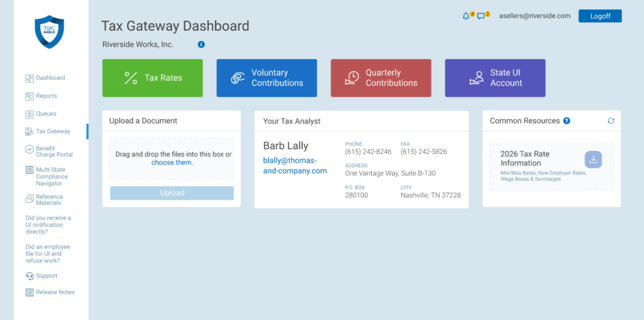Download 2026 Tax Rate Information
The image size is (644, 320).
[593, 160]
